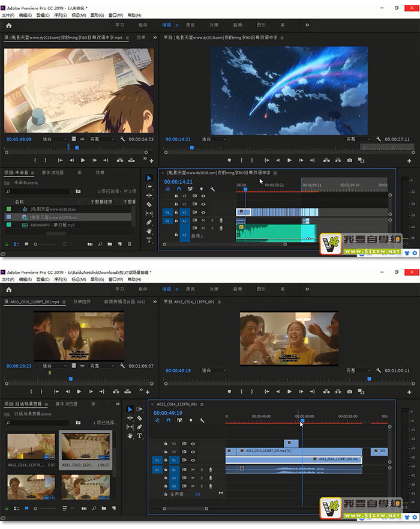Open settings wrench in the 对话场景剪辑 program monitor
This screenshot has width=420, height=529.
[x=379, y=370]
